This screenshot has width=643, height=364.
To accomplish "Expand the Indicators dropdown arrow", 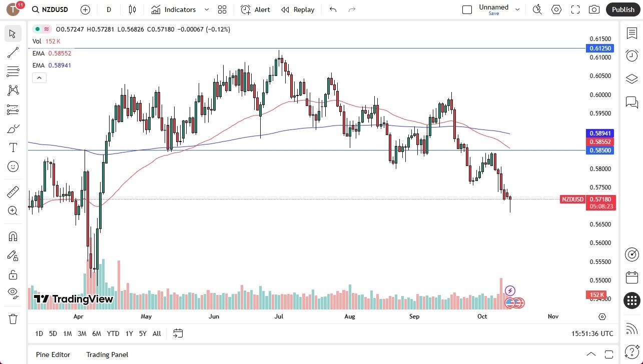I will pos(206,9).
